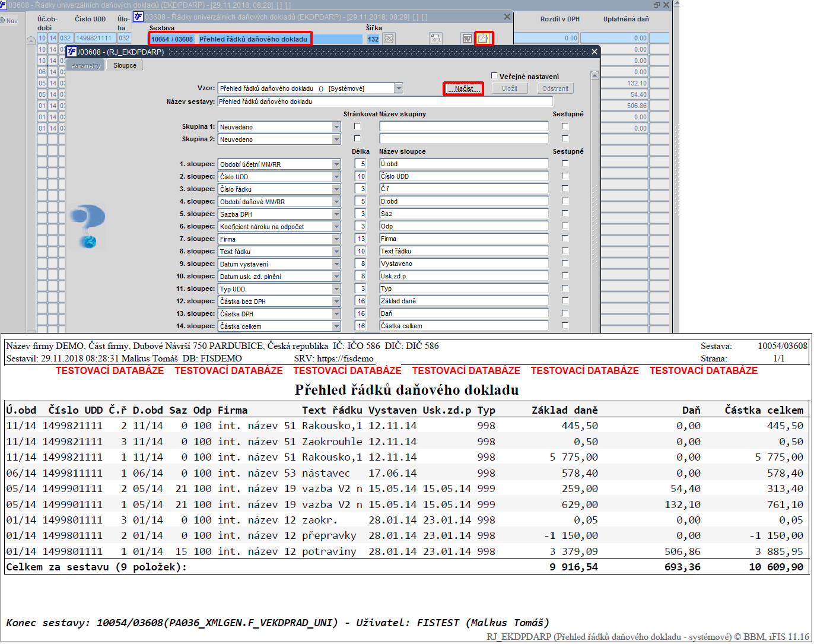Click the SRV address https://fisdemo
This screenshot has height=644, width=814.
click(345, 359)
